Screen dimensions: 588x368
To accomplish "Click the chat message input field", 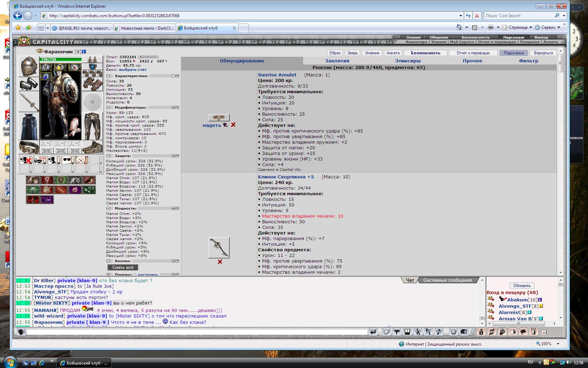I will coord(197,332).
